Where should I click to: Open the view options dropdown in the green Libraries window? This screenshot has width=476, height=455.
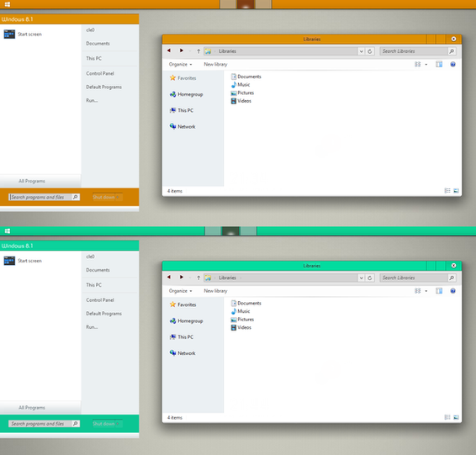[x=426, y=291]
